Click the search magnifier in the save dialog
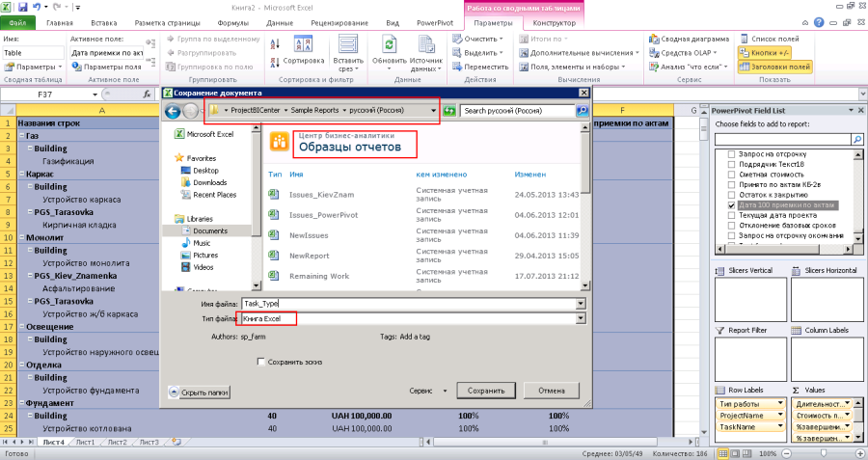Screen dimensions: 868x460 (x=582, y=111)
